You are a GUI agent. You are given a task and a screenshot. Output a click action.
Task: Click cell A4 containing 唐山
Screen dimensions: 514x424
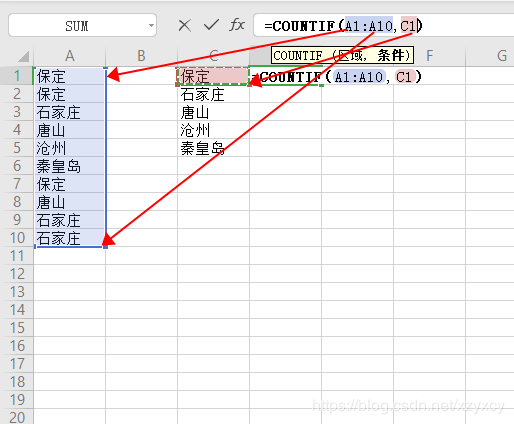(70, 130)
